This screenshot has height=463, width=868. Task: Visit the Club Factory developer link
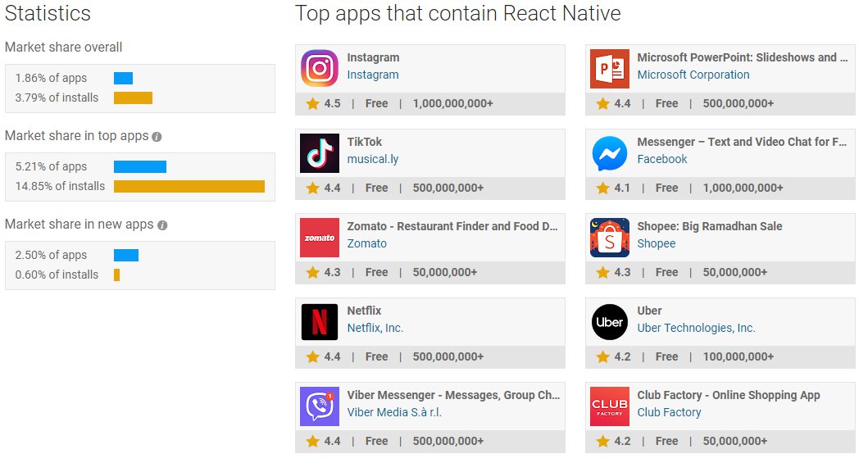669,412
